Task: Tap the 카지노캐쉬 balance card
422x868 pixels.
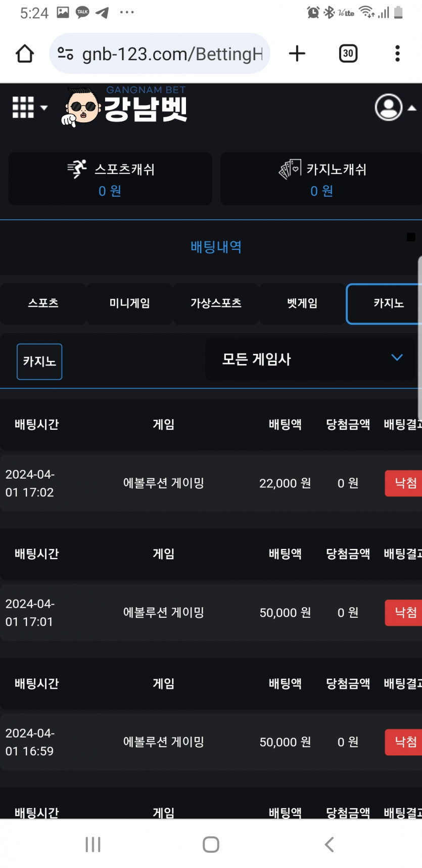Action: tap(321, 178)
